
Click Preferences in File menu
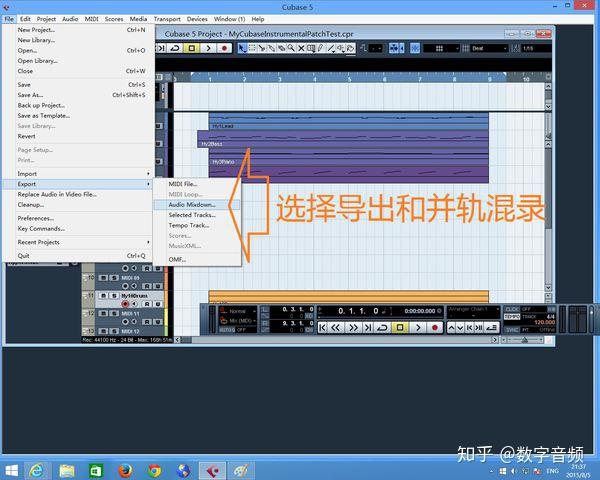pos(79,218)
